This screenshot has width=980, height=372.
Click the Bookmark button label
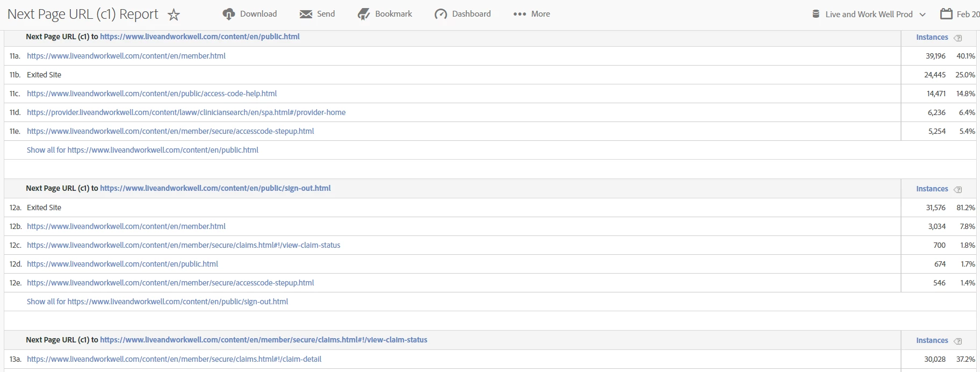[393, 14]
